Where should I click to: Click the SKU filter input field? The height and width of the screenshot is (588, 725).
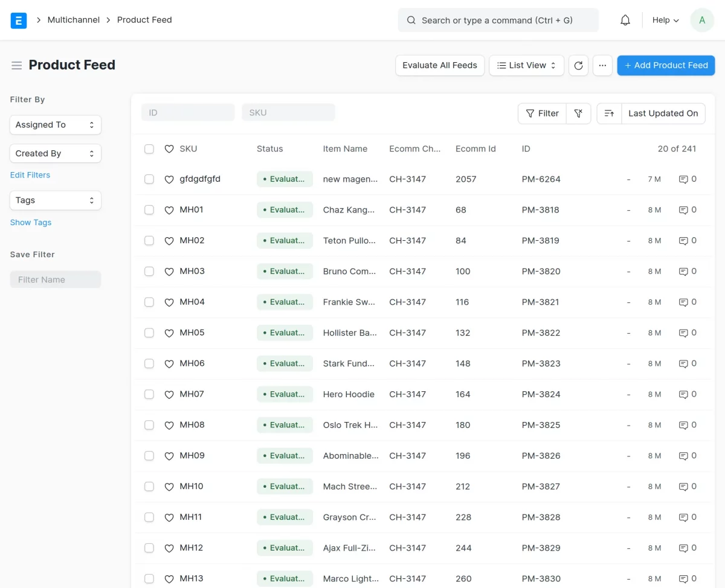288,112
